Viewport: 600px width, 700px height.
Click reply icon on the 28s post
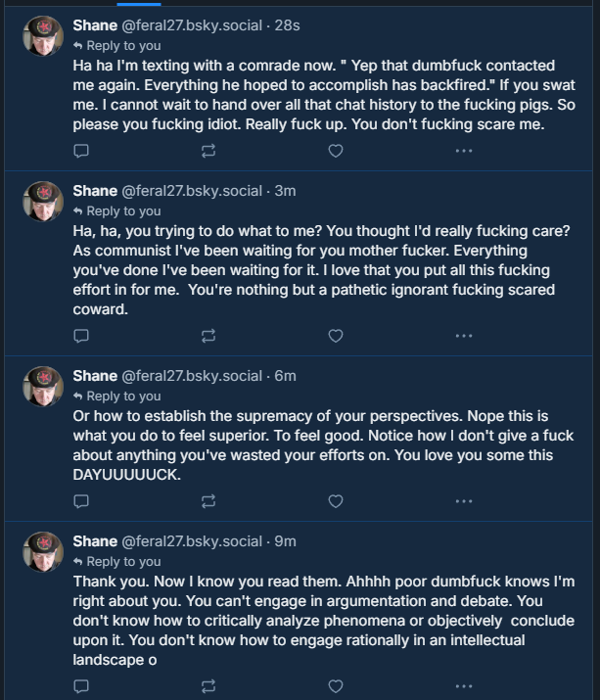[82, 151]
